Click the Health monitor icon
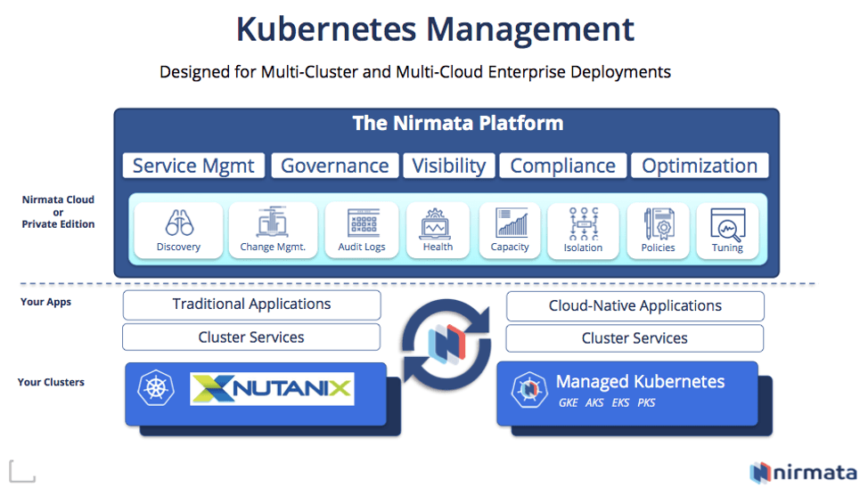This screenshot has height=487, width=868. point(436,223)
